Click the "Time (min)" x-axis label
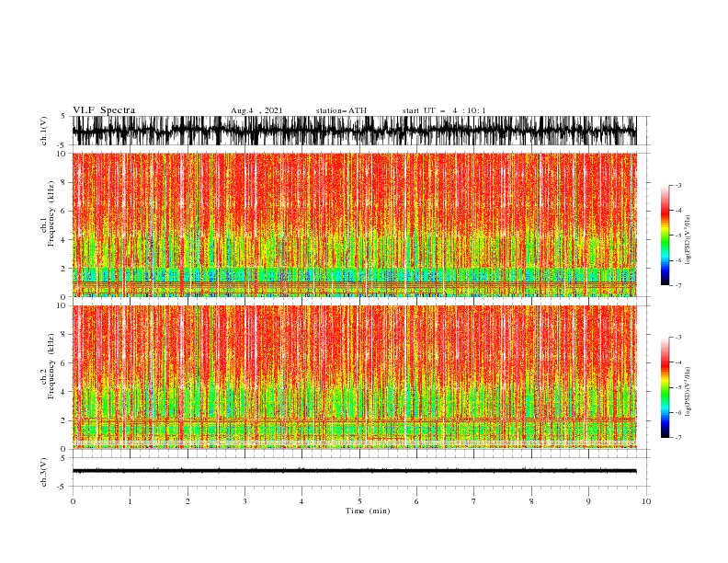 tap(368, 511)
